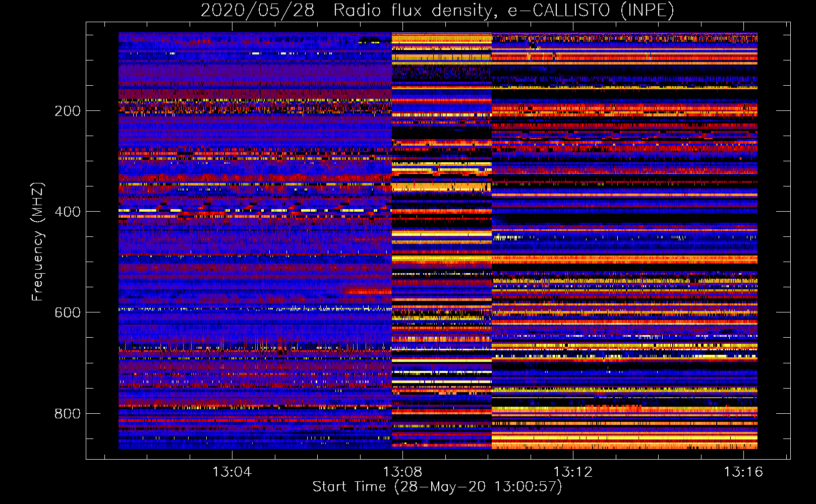The image size is (816, 504).
Task: Click the 13:12 time tick label
Action: pos(572,472)
